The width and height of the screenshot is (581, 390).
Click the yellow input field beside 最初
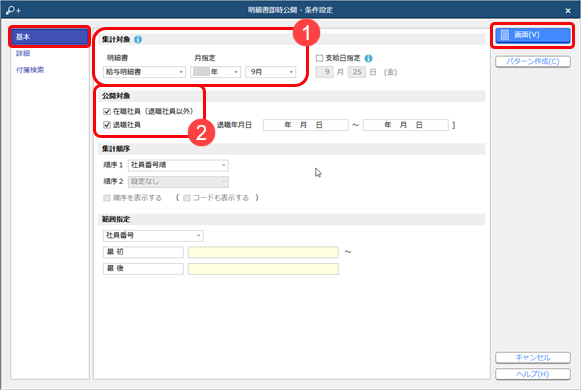(x=263, y=252)
